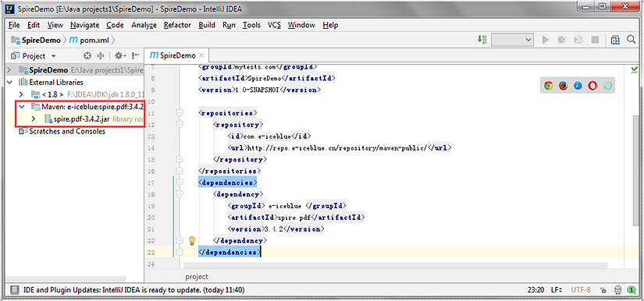Click the Debug bug icon
This screenshot has width=644, height=301.
[561, 40]
